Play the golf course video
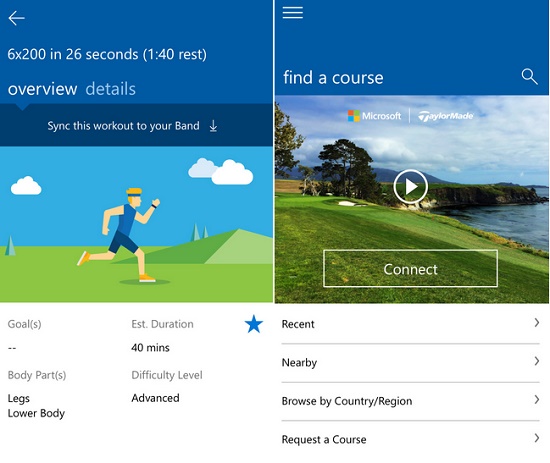 point(410,187)
